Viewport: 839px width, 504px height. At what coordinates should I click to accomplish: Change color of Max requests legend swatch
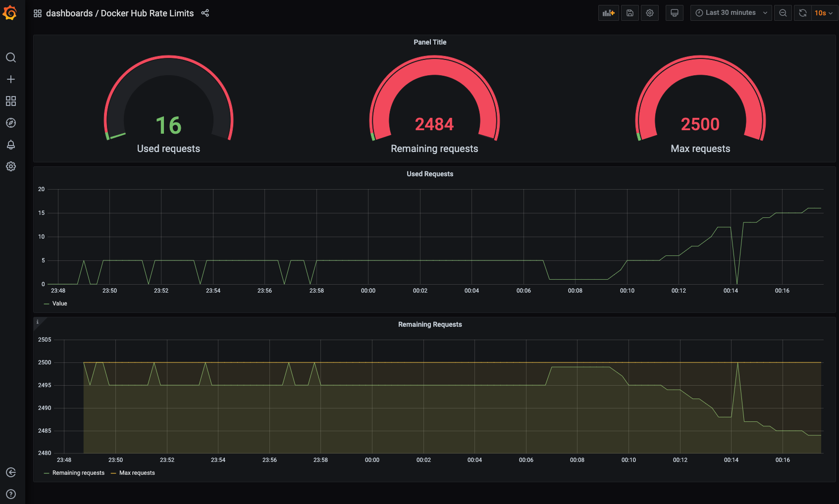pyautogui.click(x=113, y=473)
